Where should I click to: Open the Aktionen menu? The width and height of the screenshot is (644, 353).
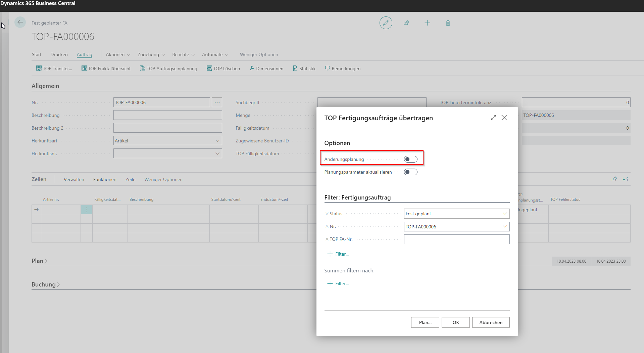point(118,54)
